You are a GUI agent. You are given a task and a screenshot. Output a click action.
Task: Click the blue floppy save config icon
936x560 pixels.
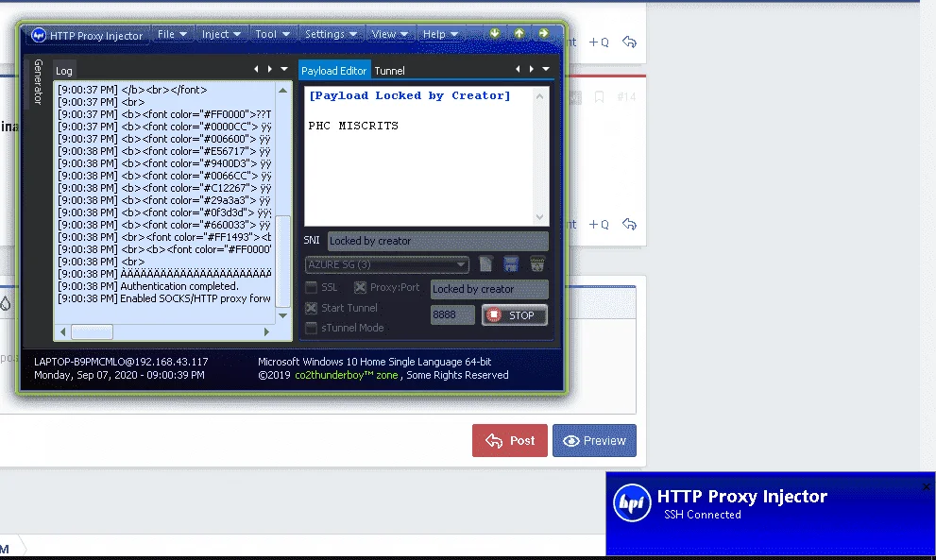coord(511,263)
